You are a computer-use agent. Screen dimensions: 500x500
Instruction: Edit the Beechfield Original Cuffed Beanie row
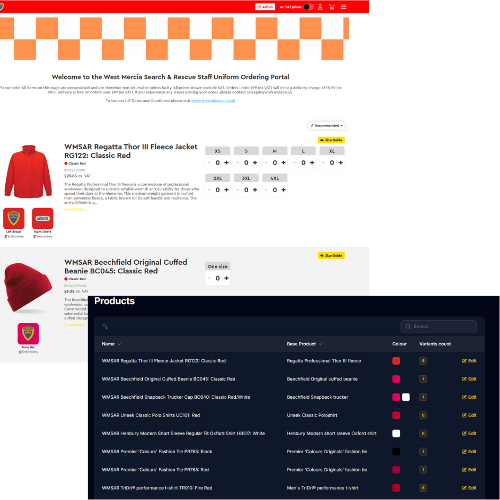[x=469, y=379]
